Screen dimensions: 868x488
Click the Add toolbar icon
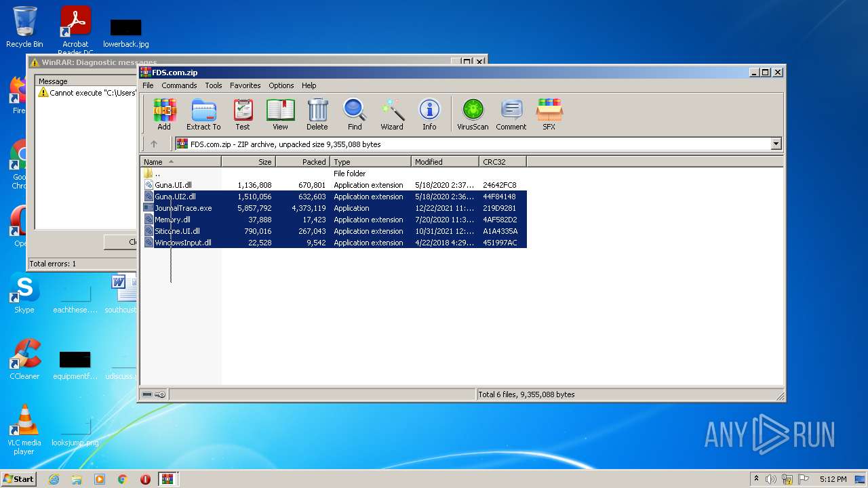click(x=164, y=114)
